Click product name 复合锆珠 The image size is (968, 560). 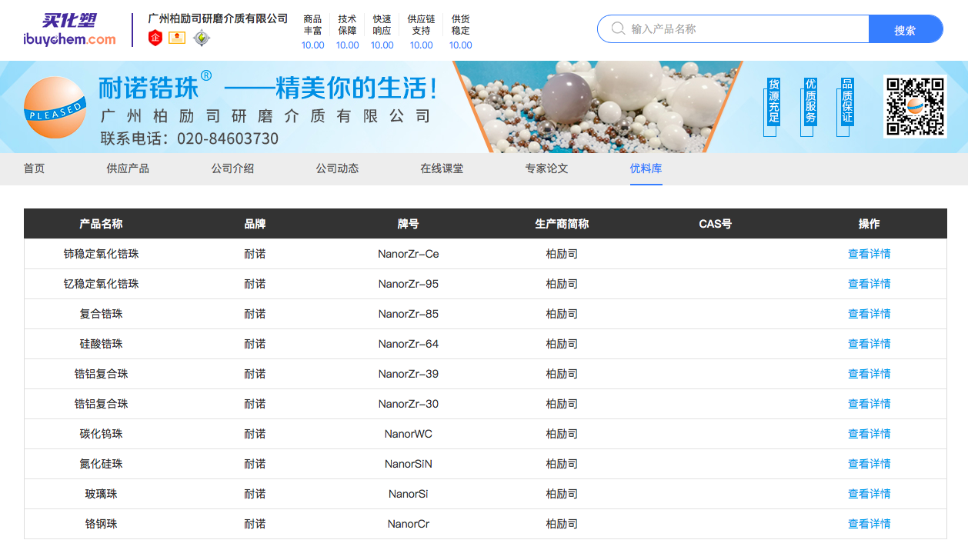click(101, 314)
